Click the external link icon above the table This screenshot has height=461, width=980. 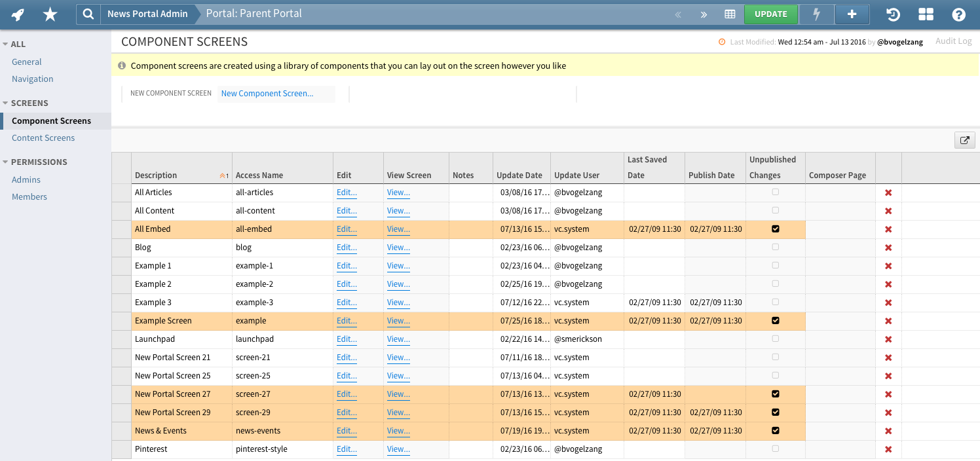coord(964,140)
